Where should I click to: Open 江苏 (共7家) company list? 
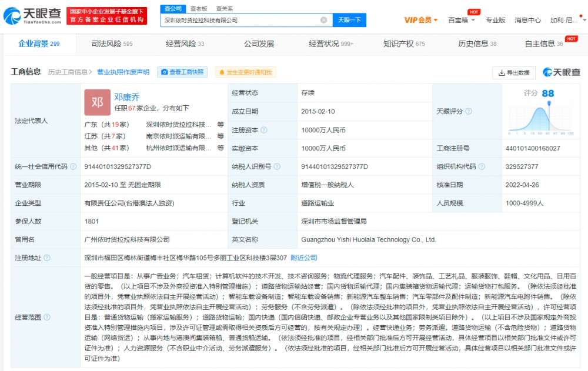click(105, 136)
